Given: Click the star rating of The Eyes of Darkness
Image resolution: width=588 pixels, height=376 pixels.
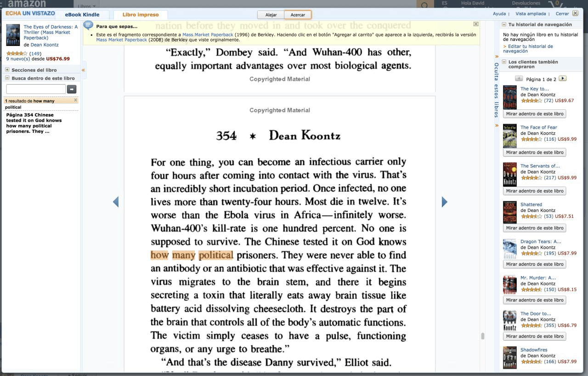Looking at the screenshot, I should [x=17, y=53].
